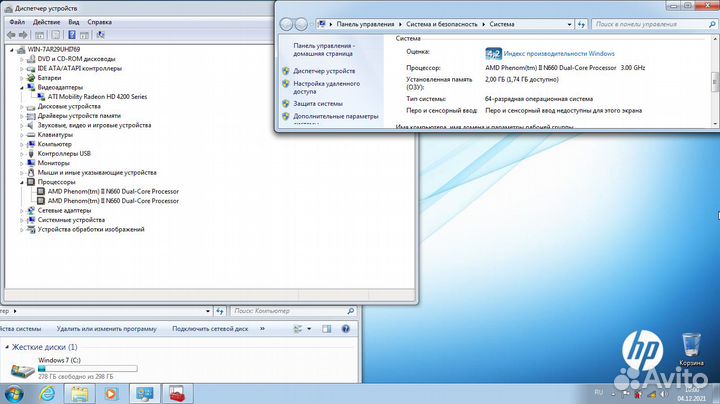Open Windows Media Player from taskbar
Image resolution: width=720 pixels, height=404 pixels.
(111, 394)
